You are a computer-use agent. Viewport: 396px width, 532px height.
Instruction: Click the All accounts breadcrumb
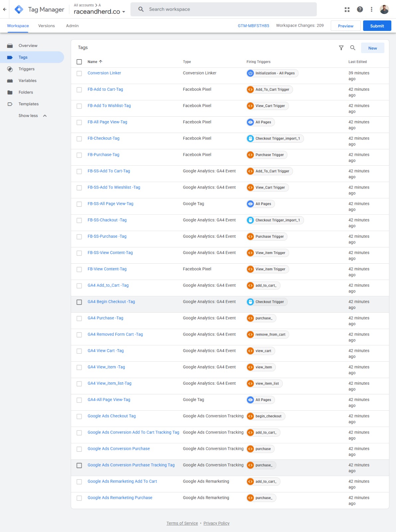tap(84, 5)
